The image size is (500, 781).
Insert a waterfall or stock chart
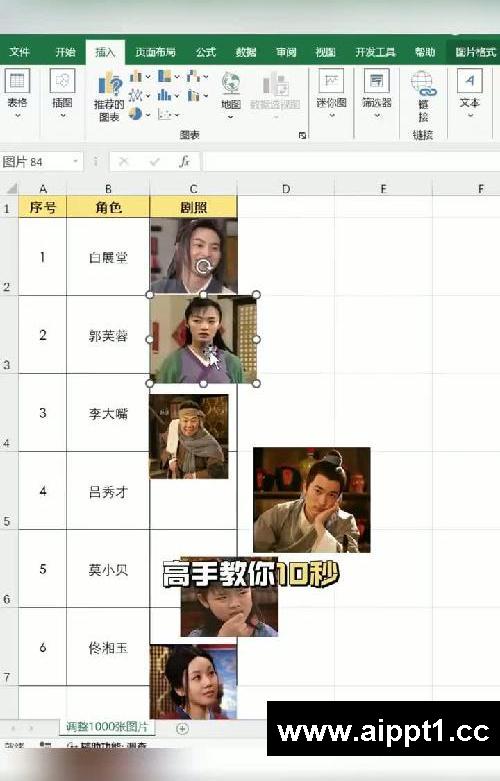(x=194, y=76)
